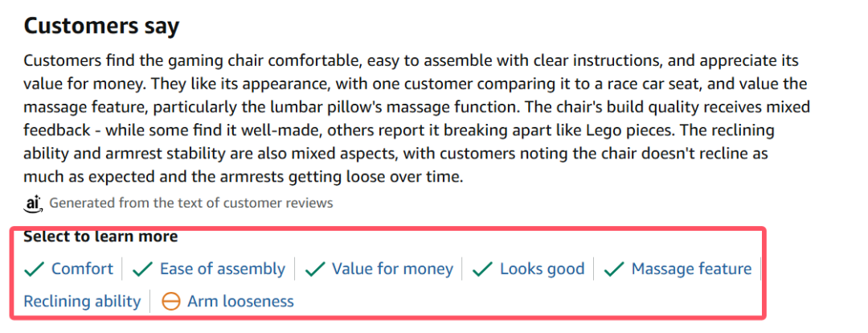The height and width of the screenshot is (333, 868).
Task: Click the checkmark before Looks good
Action: [482, 269]
